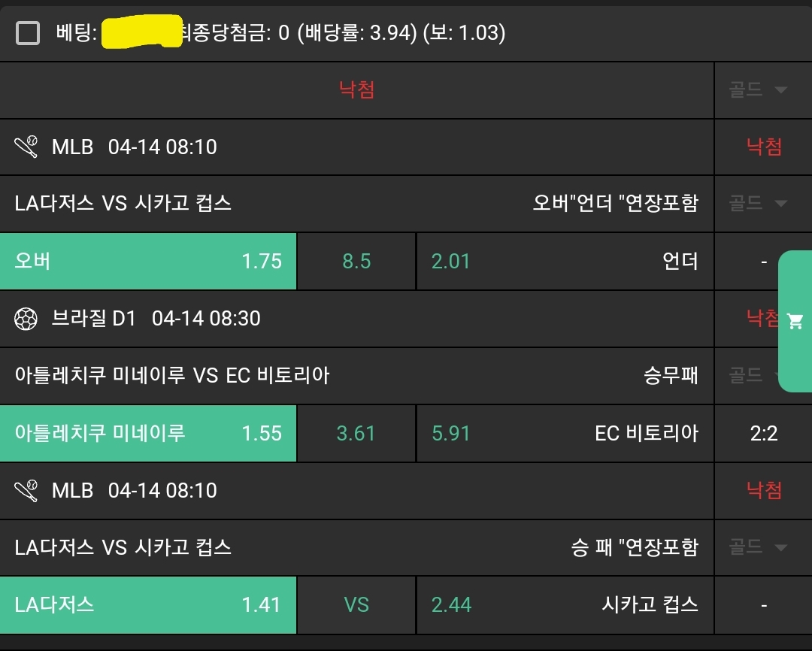The height and width of the screenshot is (651, 812).
Task: Open the green shopping cart icon
Action: [x=795, y=322]
